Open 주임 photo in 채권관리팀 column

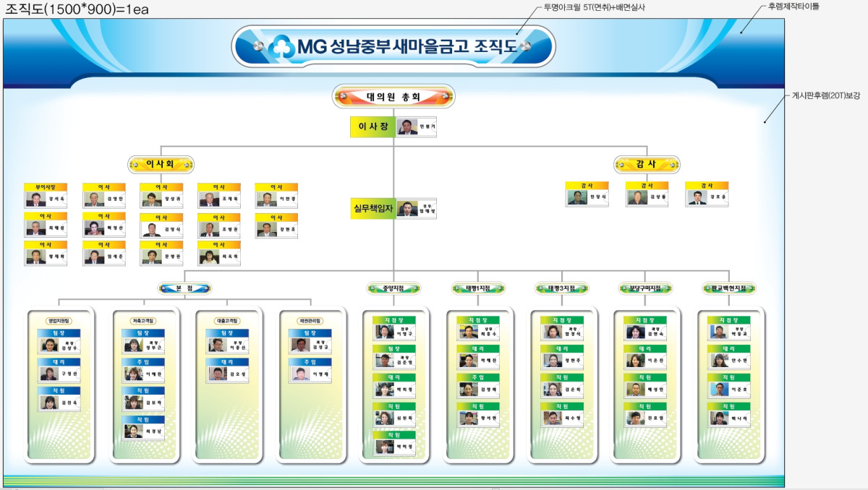[x=299, y=374]
